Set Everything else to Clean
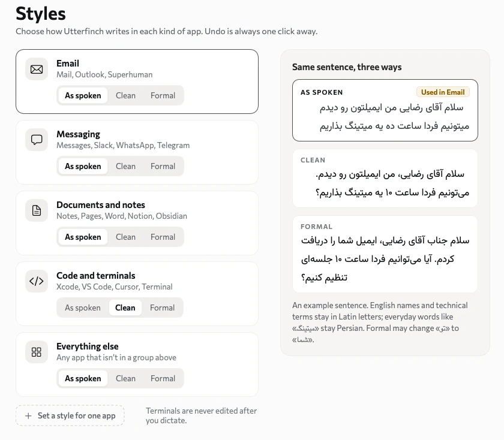The height and width of the screenshot is (440, 504). (x=125, y=378)
